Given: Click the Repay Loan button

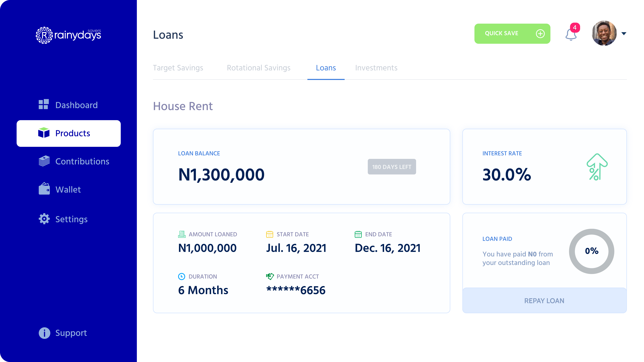Looking at the screenshot, I should click(544, 301).
